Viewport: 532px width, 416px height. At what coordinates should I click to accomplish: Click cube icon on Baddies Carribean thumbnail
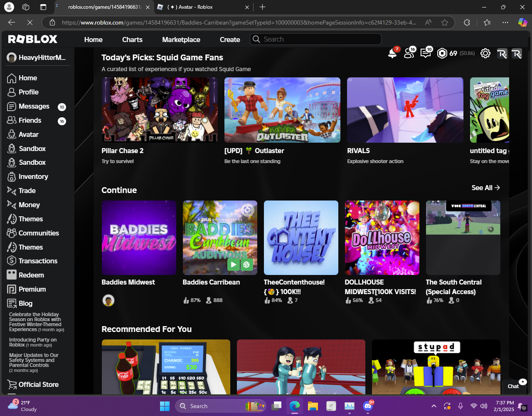pos(247,264)
